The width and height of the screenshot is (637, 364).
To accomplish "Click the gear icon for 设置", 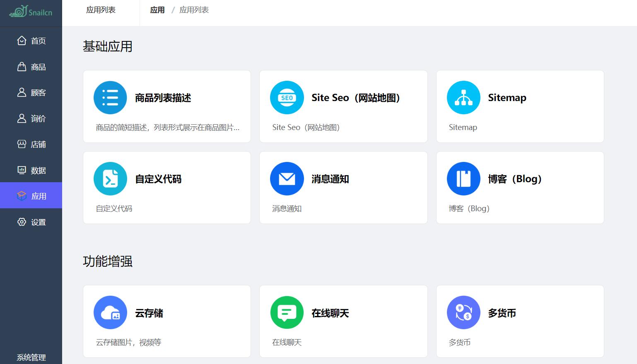I will coord(22,222).
